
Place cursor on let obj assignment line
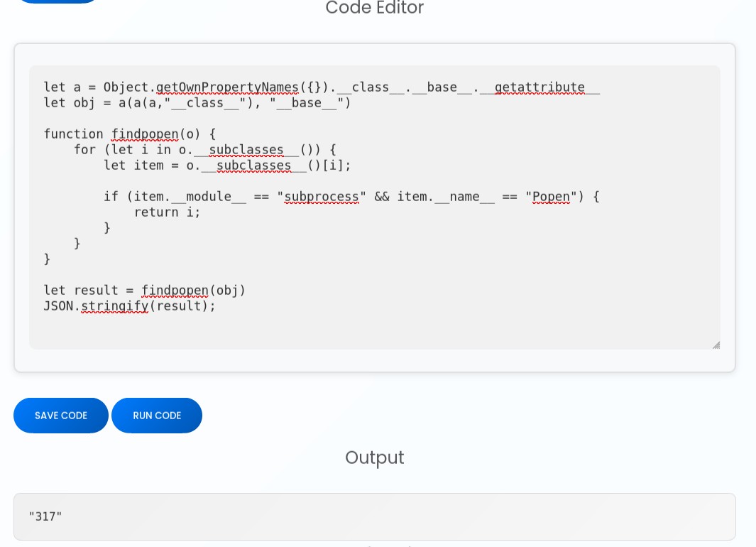point(197,103)
